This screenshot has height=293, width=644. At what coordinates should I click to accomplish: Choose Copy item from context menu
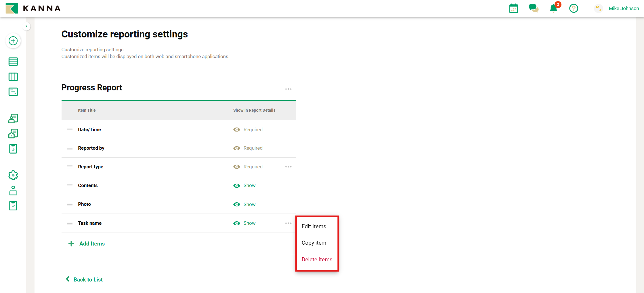tap(314, 243)
